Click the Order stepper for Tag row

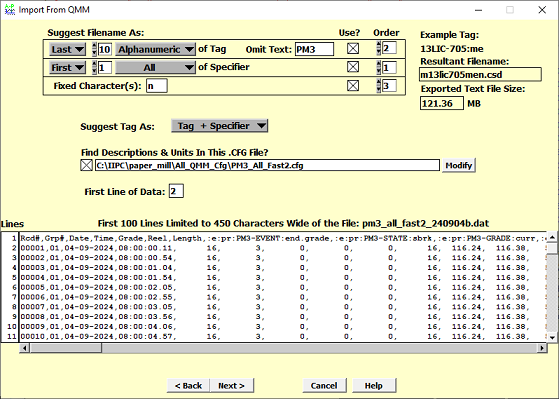(378, 48)
